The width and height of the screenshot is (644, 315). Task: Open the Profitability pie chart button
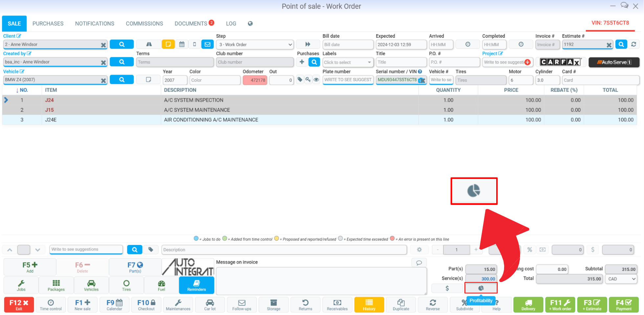481,288
